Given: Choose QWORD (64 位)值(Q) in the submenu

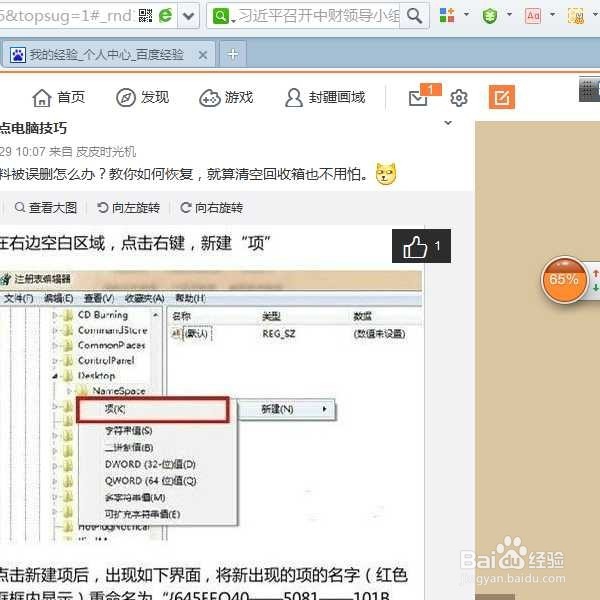Looking at the screenshot, I should pyautogui.click(x=150, y=481).
